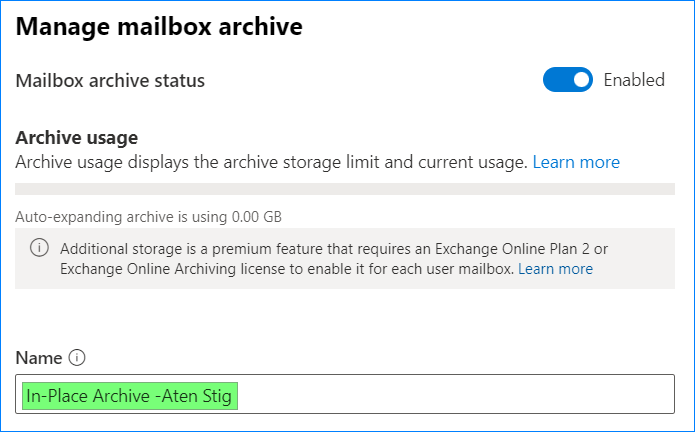Open Learn more link under Archive usage

(576, 162)
